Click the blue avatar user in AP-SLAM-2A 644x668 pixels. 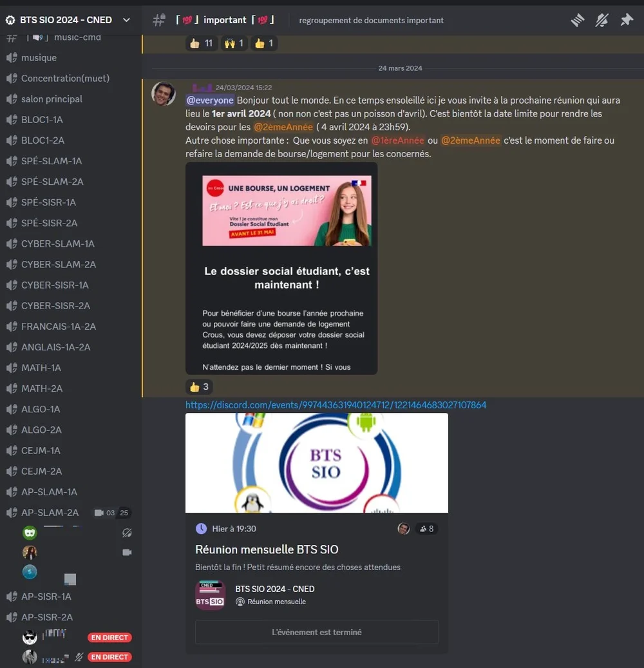pos(30,572)
